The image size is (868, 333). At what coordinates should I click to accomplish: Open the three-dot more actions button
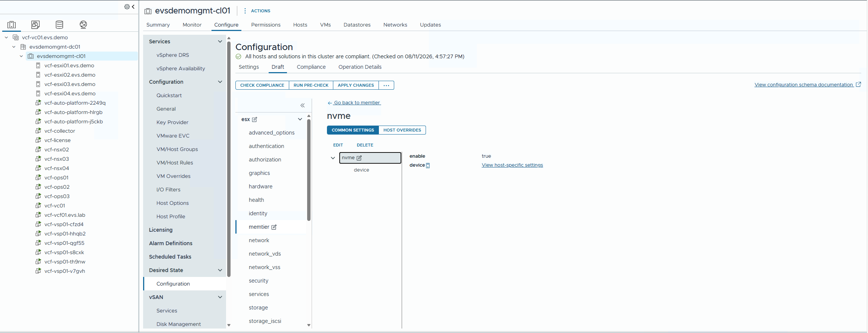[386, 85]
